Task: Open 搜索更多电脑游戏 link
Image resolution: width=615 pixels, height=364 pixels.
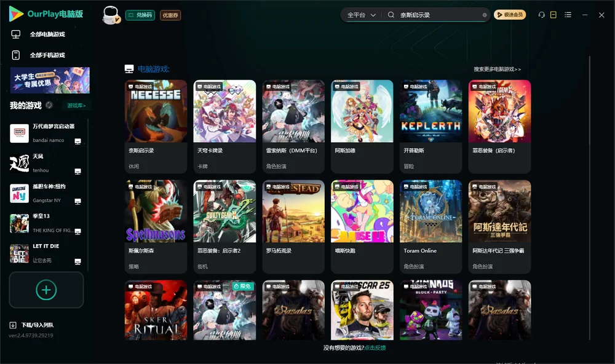Action: click(497, 69)
